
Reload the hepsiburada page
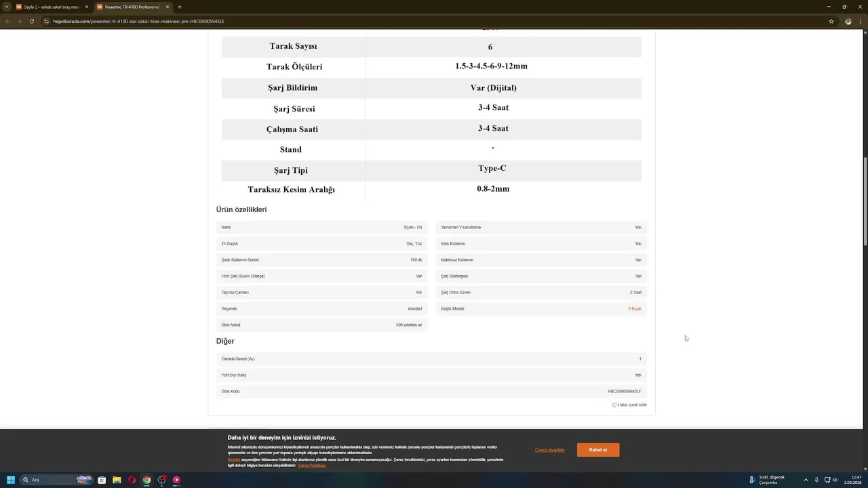tap(32, 21)
